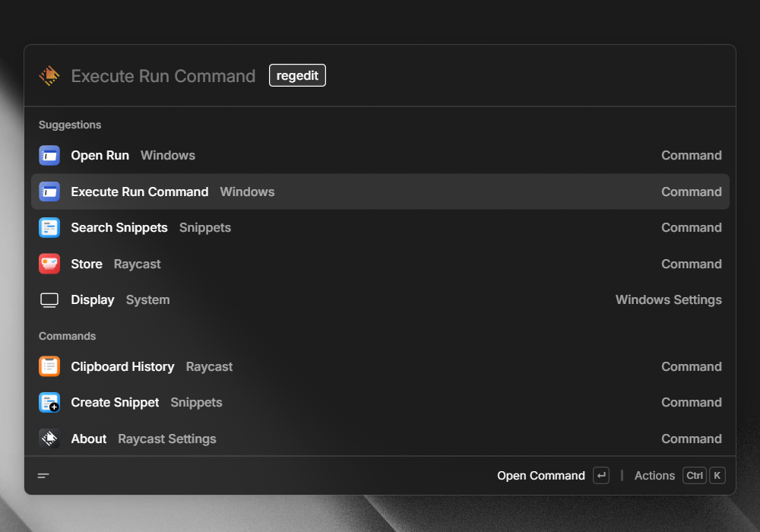Click the red Store icon
This screenshot has height=532, width=760.
[49, 264]
